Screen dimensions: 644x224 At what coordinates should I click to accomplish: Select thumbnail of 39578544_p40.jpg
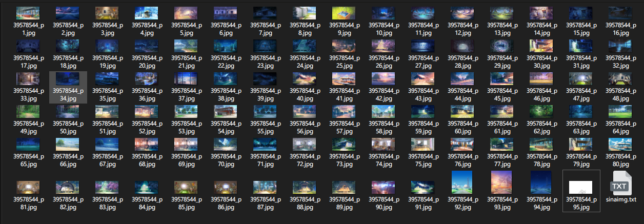point(305,79)
